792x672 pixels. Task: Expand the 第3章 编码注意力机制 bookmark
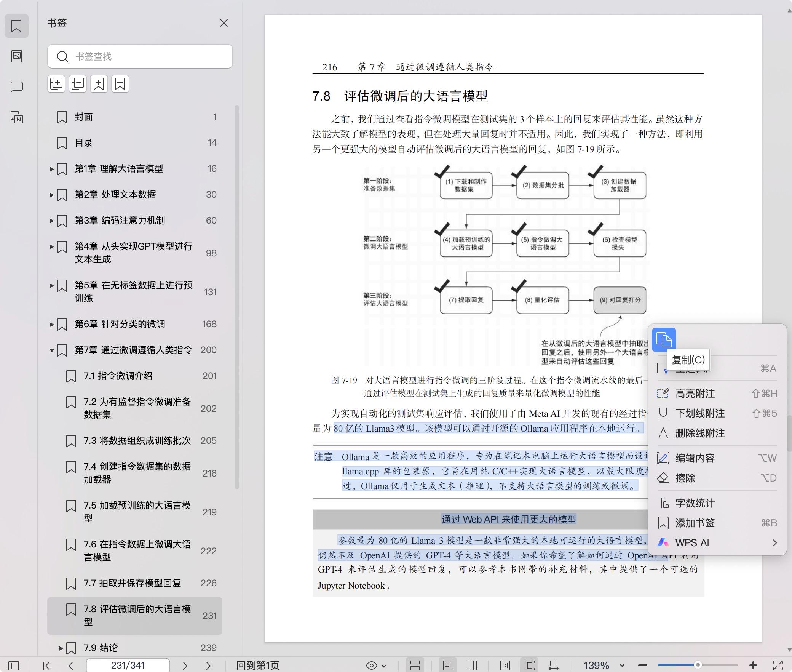pyautogui.click(x=52, y=221)
